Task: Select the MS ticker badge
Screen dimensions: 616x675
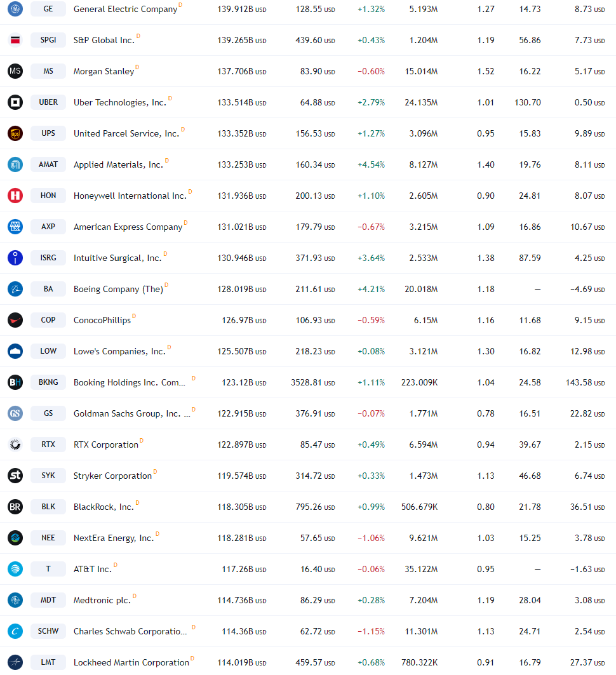Action: 48,71
